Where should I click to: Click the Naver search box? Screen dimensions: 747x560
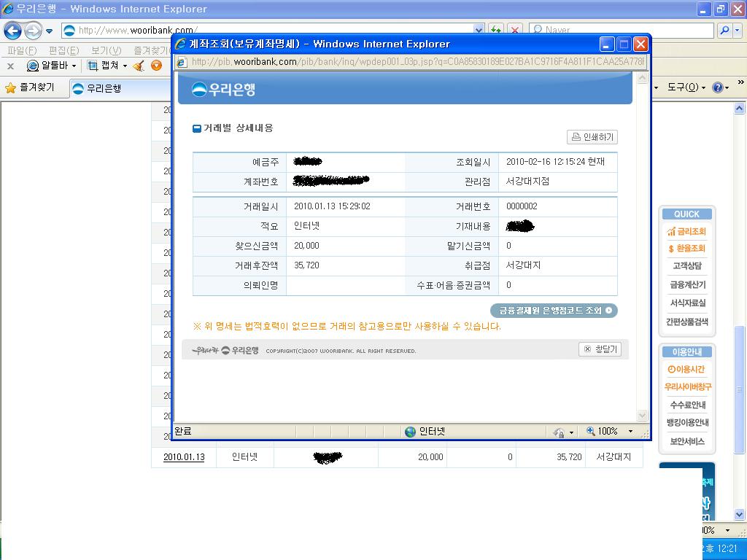pos(621,31)
